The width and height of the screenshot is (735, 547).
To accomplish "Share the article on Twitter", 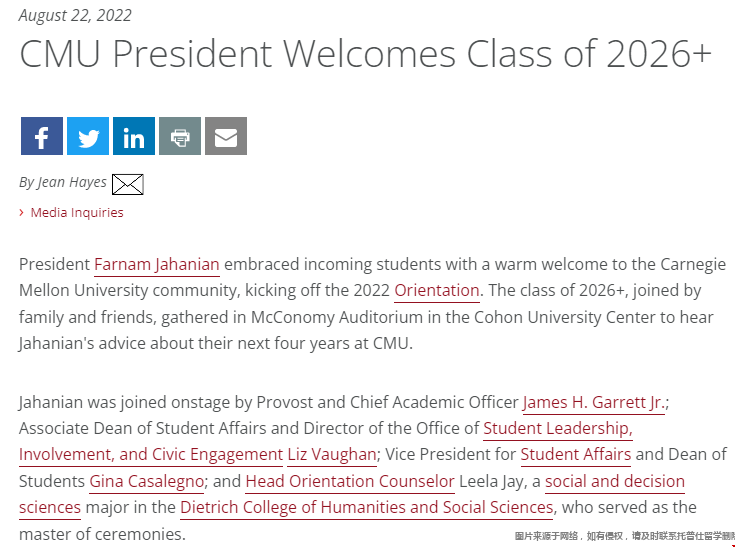I will pyautogui.click(x=88, y=136).
